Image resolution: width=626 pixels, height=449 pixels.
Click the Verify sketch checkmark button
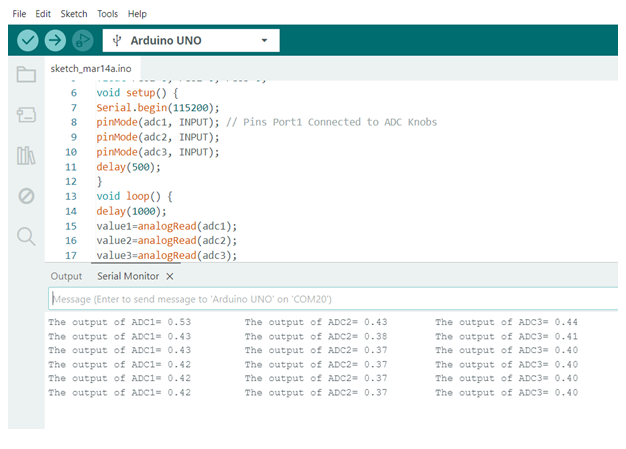click(28, 41)
